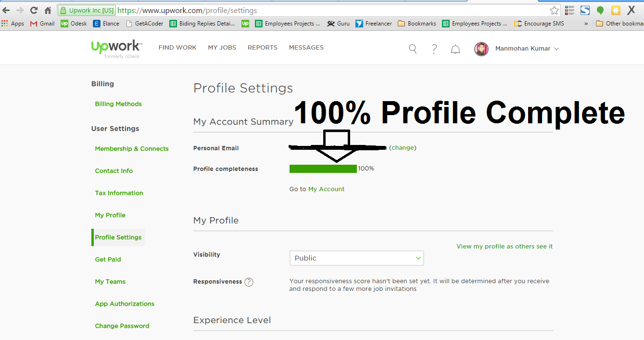
Task: Open browser home page icon
Action: click(x=48, y=10)
